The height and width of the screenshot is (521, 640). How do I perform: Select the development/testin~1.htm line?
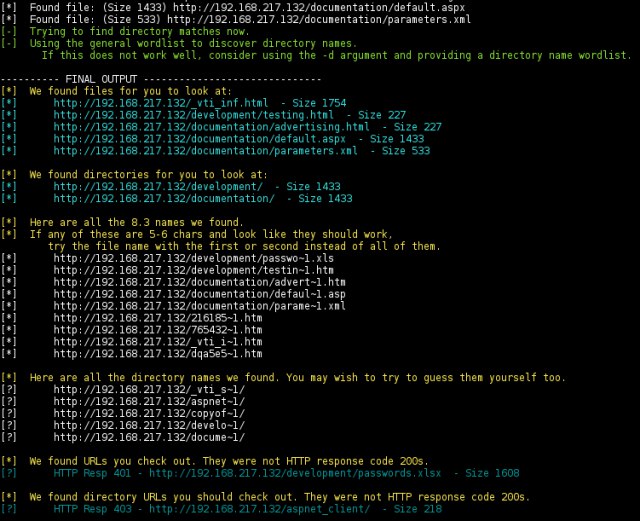(193, 270)
